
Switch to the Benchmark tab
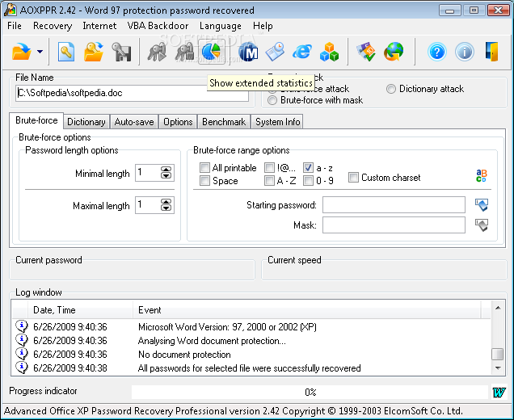224,122
